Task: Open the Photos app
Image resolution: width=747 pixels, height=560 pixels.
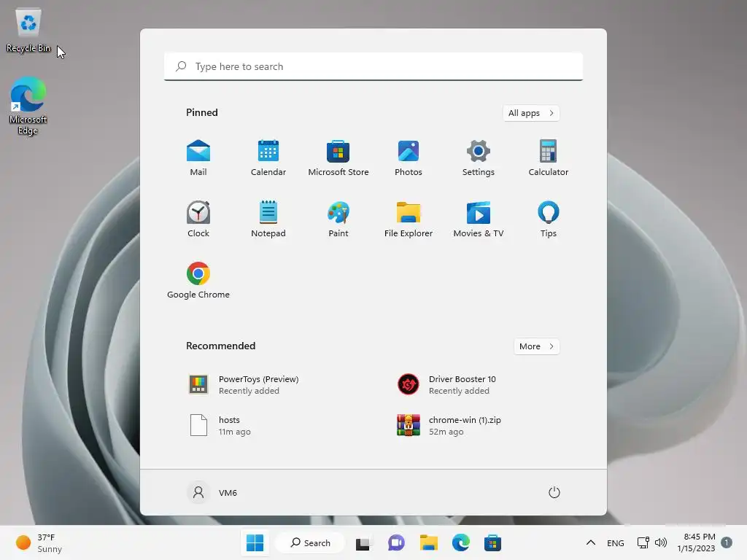Action: 409,157
